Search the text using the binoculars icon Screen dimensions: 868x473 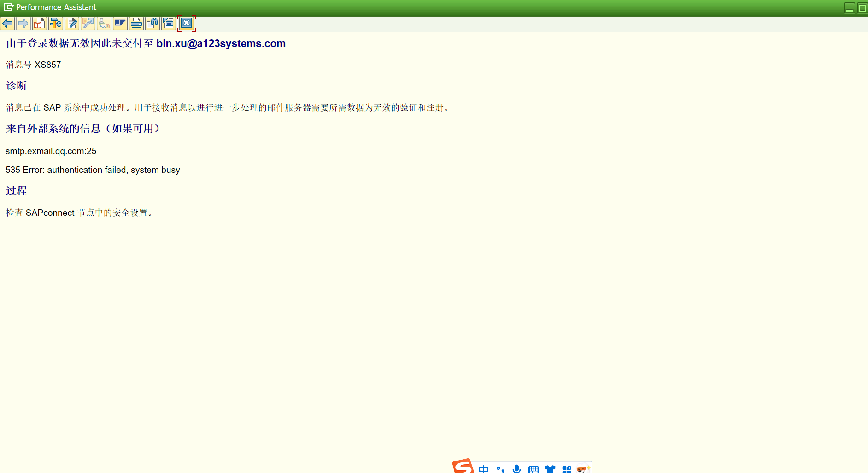coord(152,23)
